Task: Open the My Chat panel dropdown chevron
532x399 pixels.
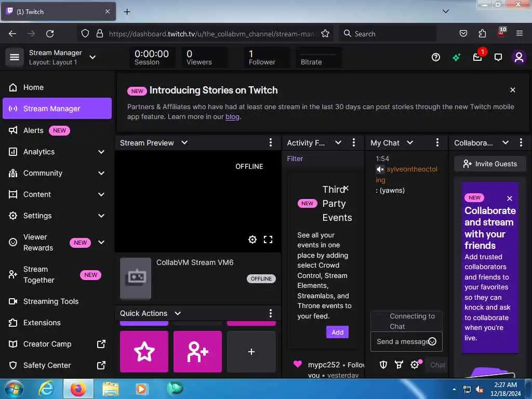Action: tap(410, 142)
